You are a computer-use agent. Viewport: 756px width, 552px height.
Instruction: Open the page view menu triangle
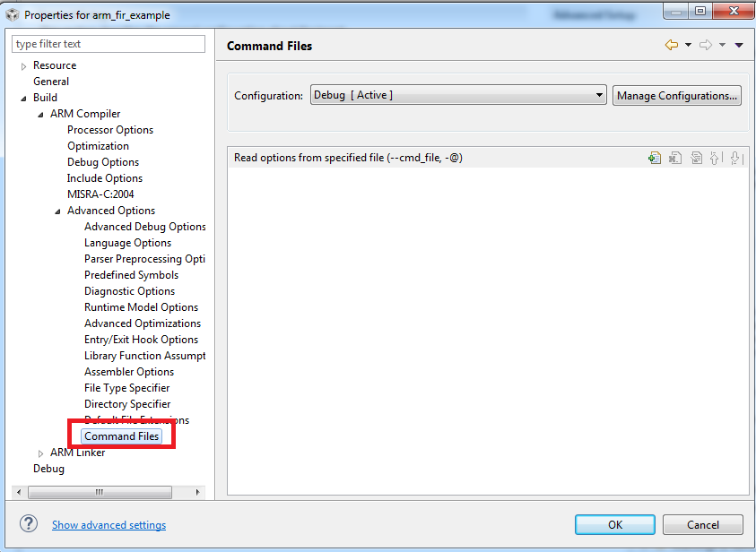pyautogui.click(x=739, y=45)
